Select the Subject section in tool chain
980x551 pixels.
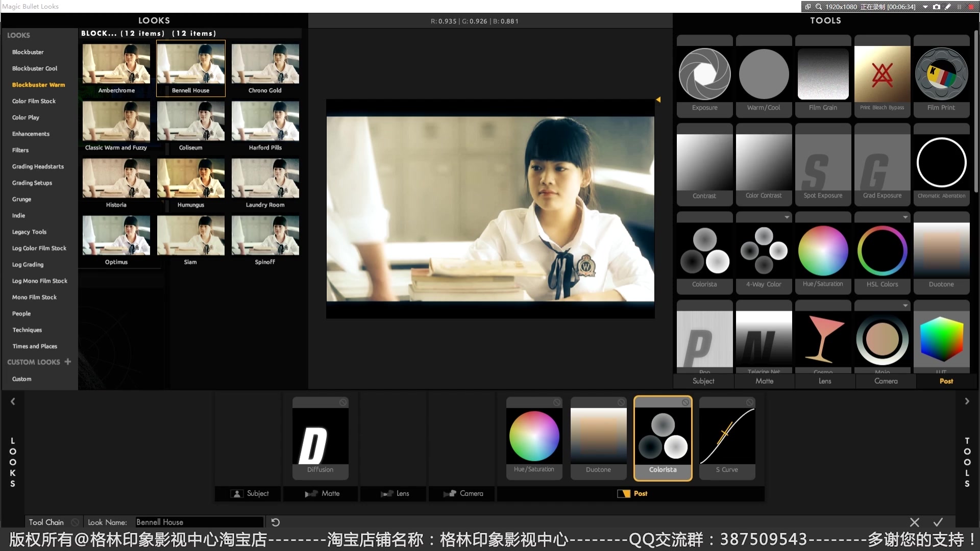[248, 493]
